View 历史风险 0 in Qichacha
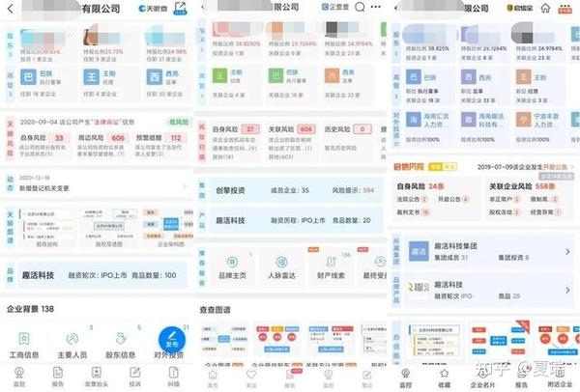The height and width of the screenshot is (392, 580). (x=348, y=142)
